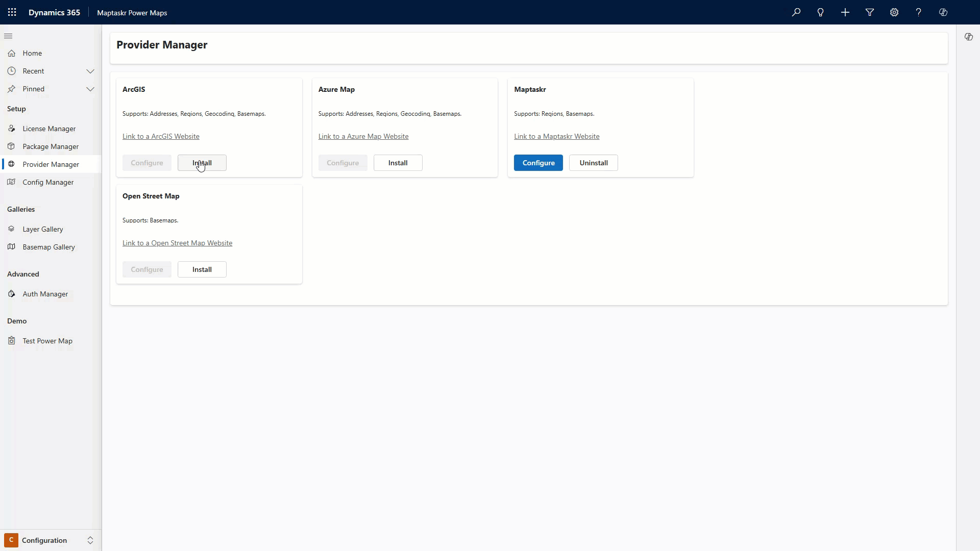Uninstall the Maptaskr provider
This screenshot has height=551, width=980.
[x=593, y=163]
